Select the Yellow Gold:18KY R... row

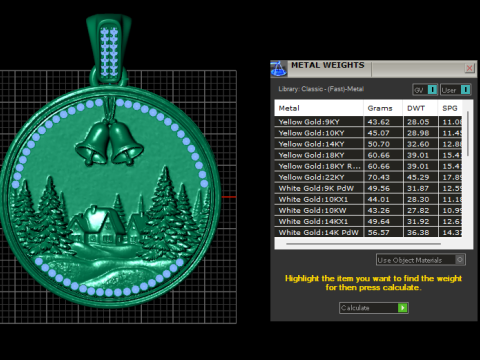click(x=368, y=166)
